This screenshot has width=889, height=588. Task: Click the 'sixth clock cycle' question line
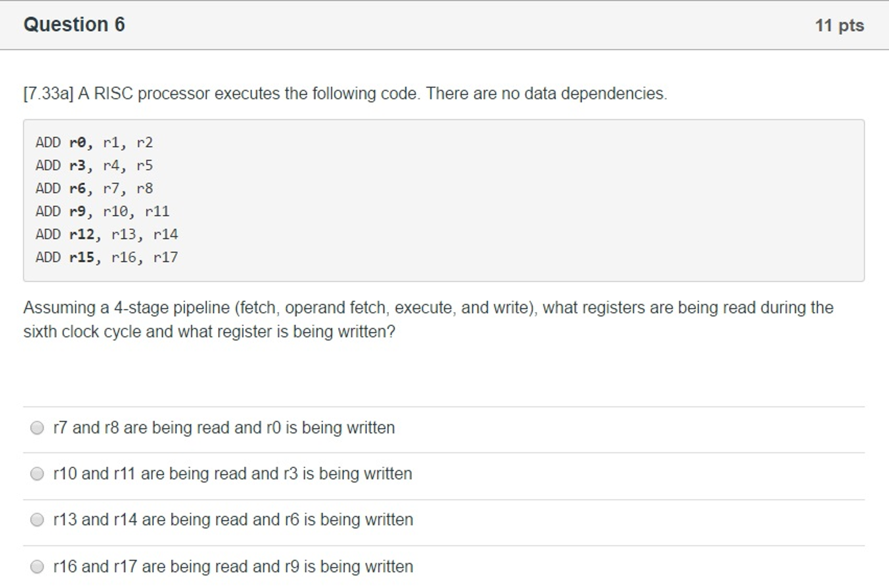click(x=209, y=332)
